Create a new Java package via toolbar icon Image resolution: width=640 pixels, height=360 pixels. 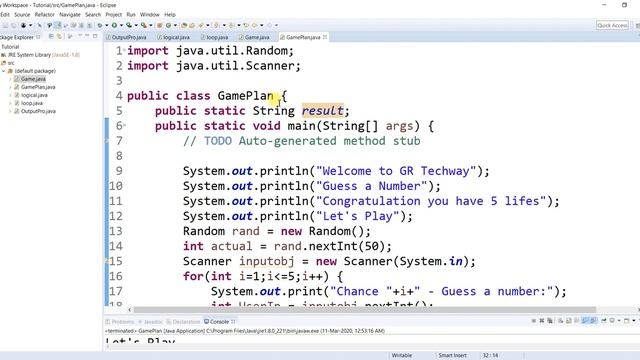tap(160, 25)
